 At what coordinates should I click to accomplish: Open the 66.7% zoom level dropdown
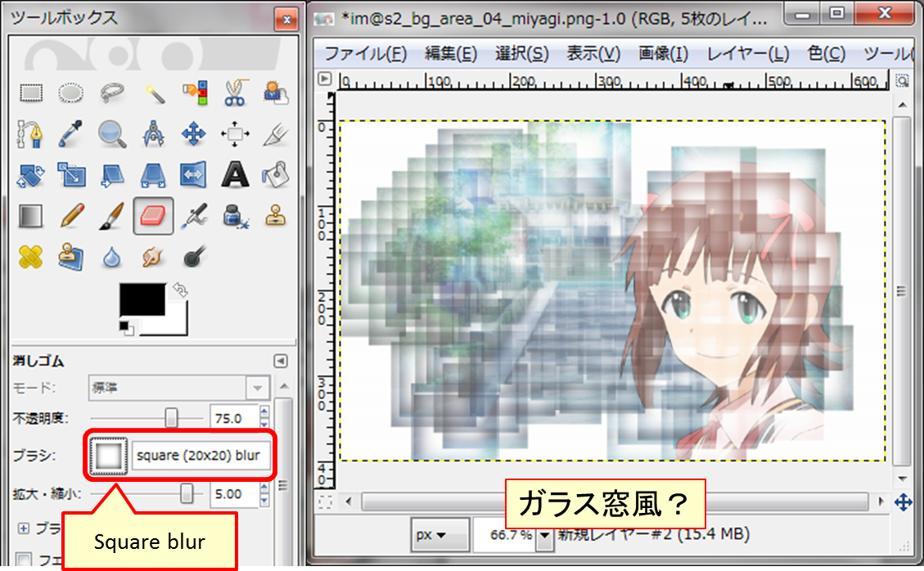pos(545,535)
